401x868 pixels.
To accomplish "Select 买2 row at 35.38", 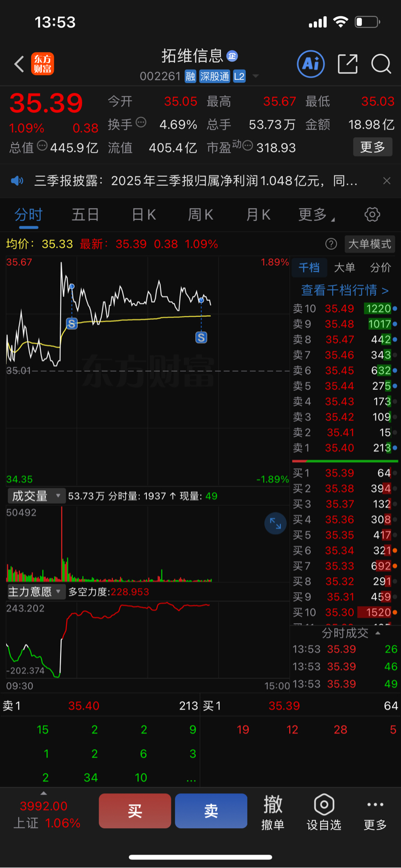I will [x=345, y=489].
